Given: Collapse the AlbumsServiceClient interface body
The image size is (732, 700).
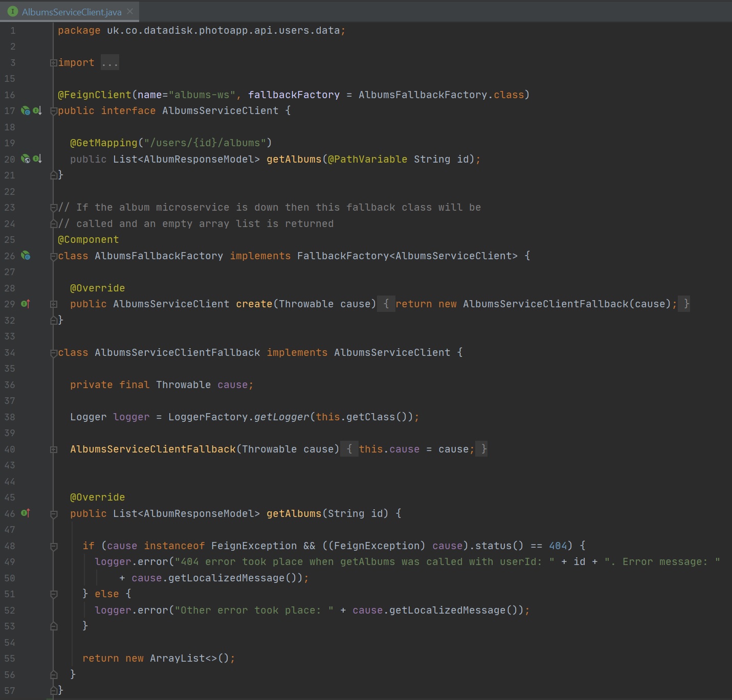Looking at the screenshot, I should 53,111.
